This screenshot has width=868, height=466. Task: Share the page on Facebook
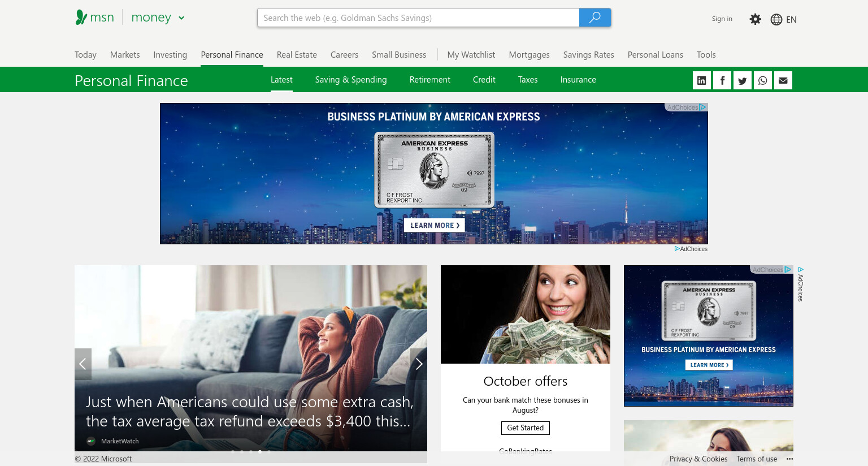(722, 80)
